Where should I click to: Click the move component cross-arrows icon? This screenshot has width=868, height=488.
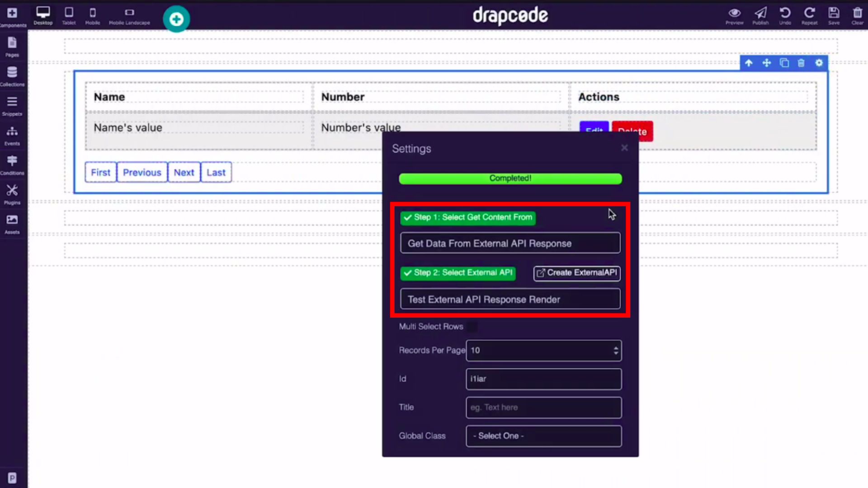pos(766,63)
